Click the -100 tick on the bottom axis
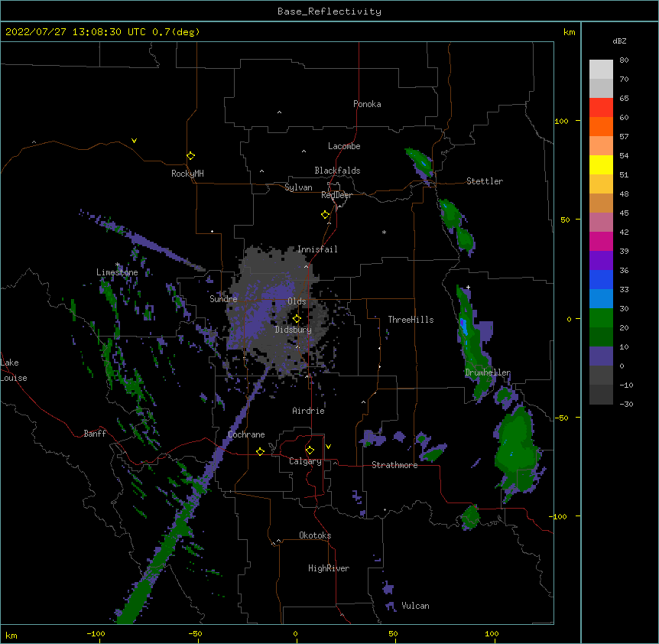Image resolution: width=659 pixels, height=644 pixels. pos(96,633)
